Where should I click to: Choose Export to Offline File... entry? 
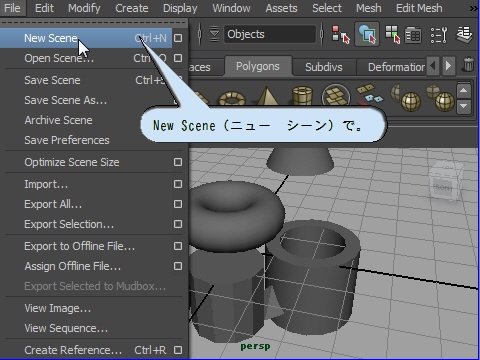pos(86,246)
